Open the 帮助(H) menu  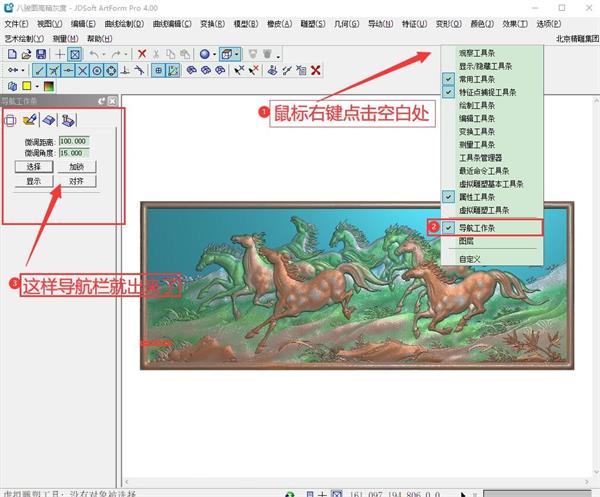pyautogui.click(x=99, y=39)
